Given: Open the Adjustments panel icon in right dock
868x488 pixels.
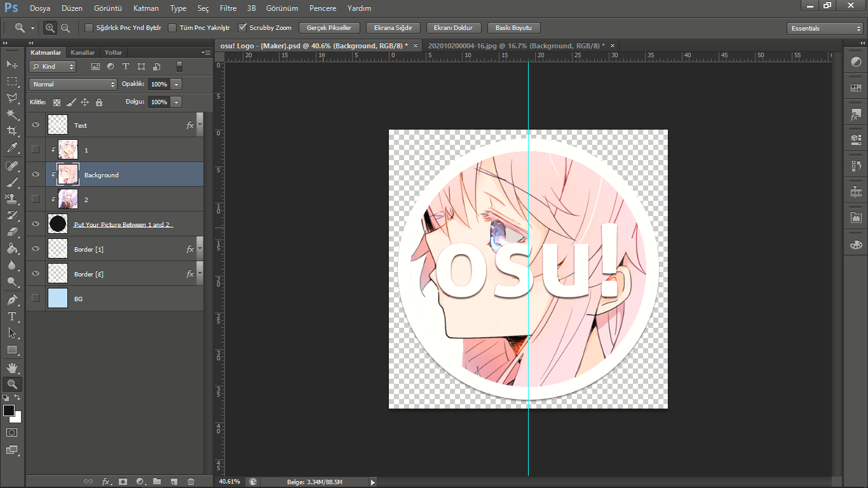Looking at the screenshot, I should pos(855,62).
